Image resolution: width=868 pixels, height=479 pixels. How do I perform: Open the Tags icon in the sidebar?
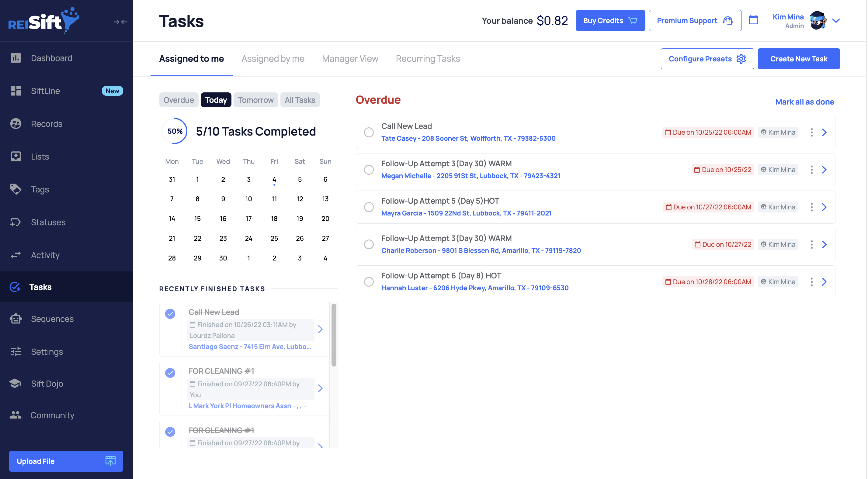[16, 189]
